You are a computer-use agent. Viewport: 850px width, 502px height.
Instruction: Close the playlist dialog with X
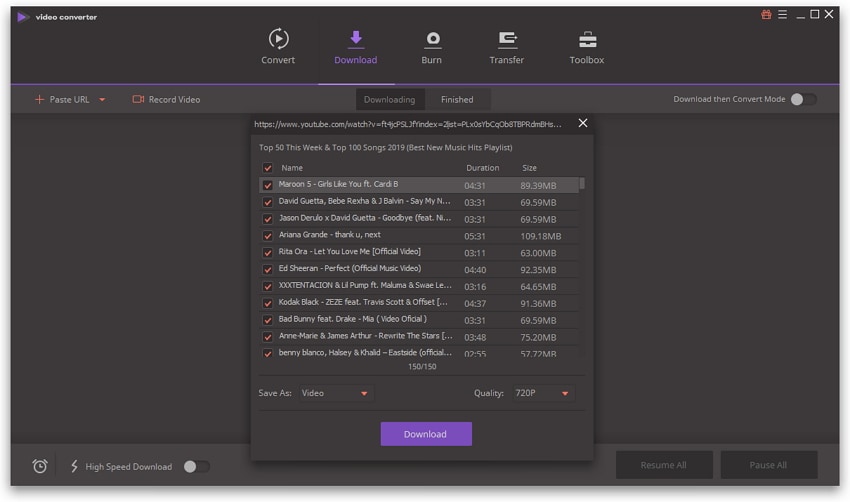(x=583, y=123)
